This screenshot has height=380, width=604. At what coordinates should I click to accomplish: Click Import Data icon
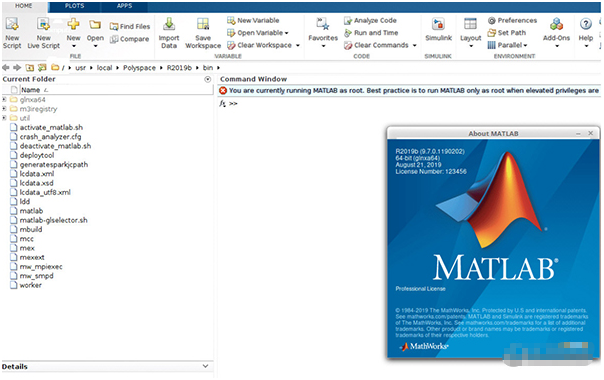[169, 25]
